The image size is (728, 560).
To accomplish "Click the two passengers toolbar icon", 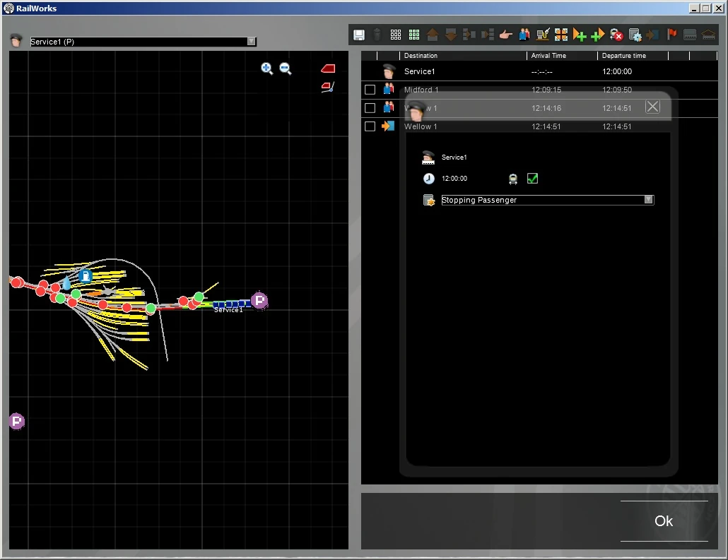I will click(524, 35).
